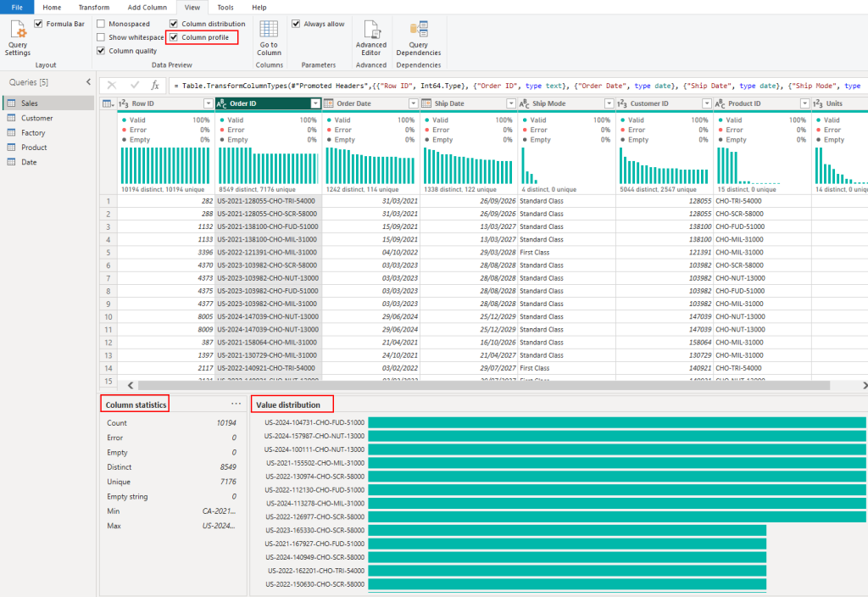Open Customer ID column filter dropdown
Viewport: 868px width, 597px height.
click(x=707, y=103)
